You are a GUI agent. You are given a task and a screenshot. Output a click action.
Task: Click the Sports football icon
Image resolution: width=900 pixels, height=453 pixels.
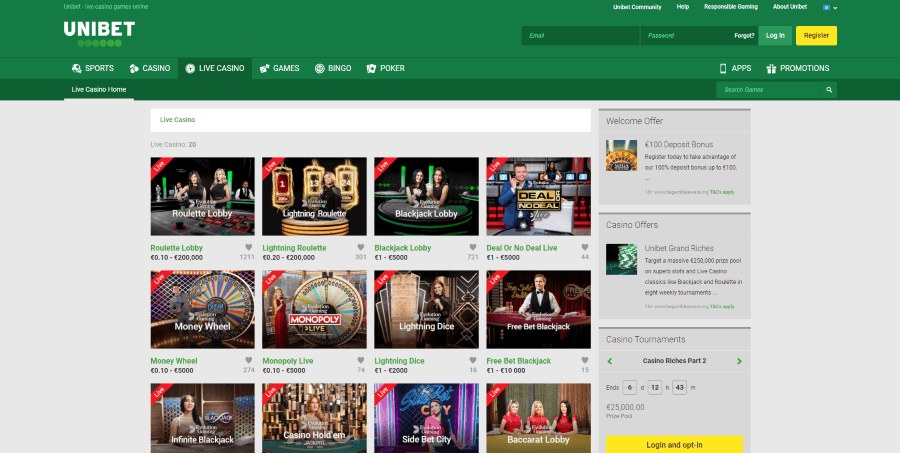76,68
